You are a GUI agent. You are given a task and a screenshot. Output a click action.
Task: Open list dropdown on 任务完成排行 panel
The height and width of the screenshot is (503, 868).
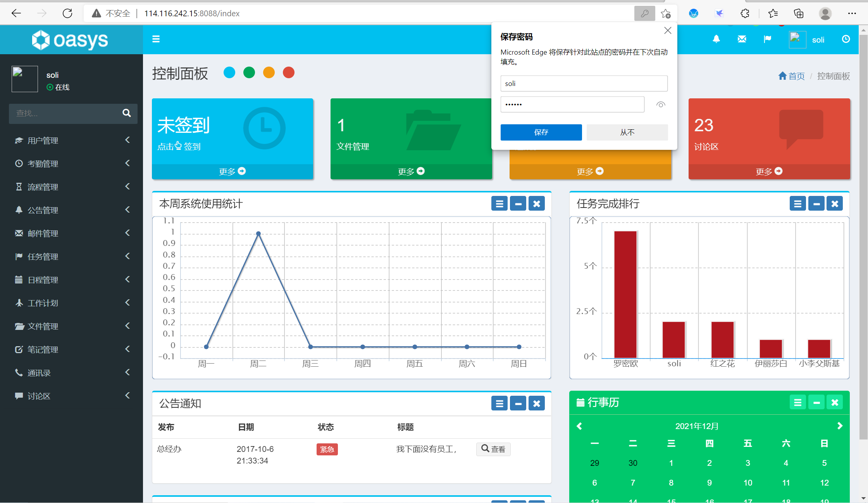[x=797, y=204]
